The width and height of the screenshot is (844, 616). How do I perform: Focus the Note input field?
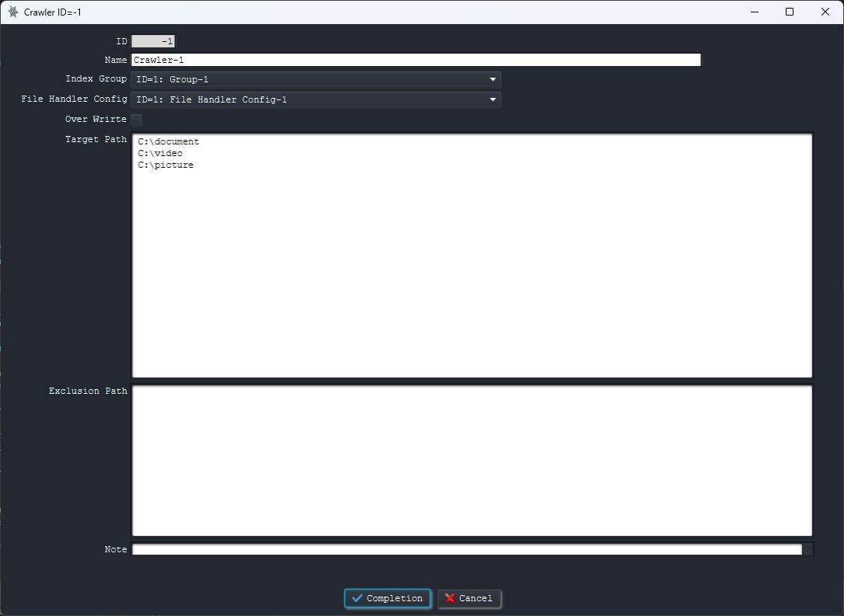pyautogui.click(x=466, y=549)
